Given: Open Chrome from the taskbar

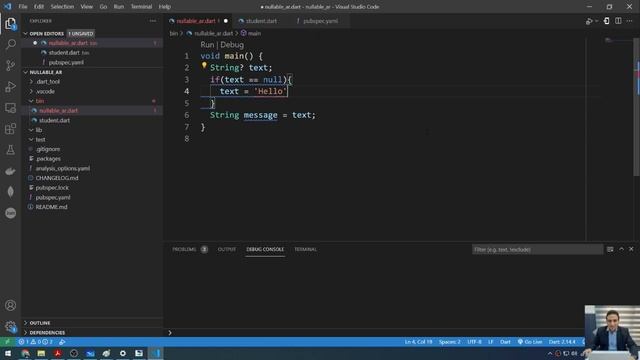Looking at the screenshot, I should (25, 353).
